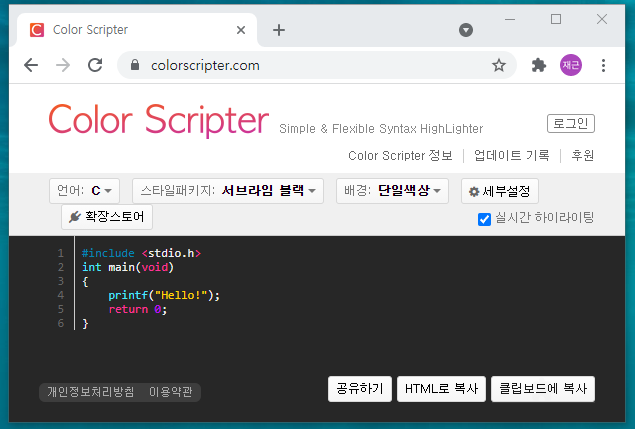Click the 공유하기 share button
This screenshot has width=635, height=429.
coord(360,388)
